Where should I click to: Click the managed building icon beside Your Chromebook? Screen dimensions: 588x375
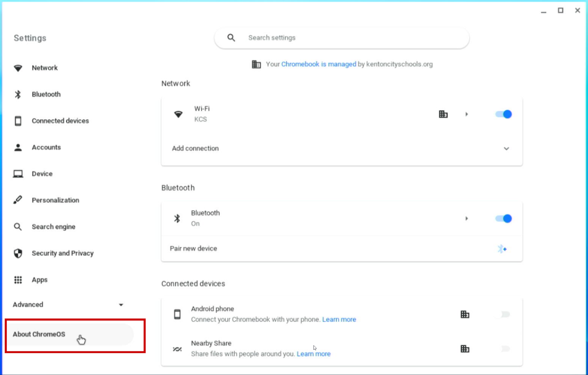coord(256,64)
